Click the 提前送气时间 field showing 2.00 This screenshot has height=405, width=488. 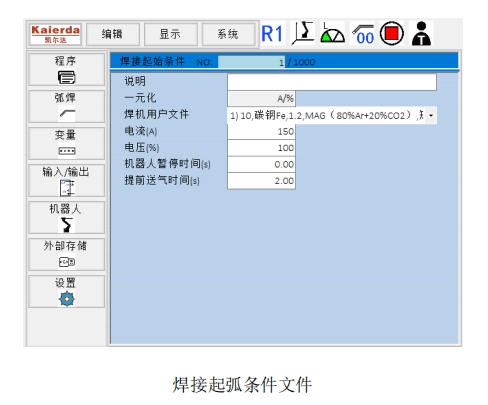click(x=261, y=181)
